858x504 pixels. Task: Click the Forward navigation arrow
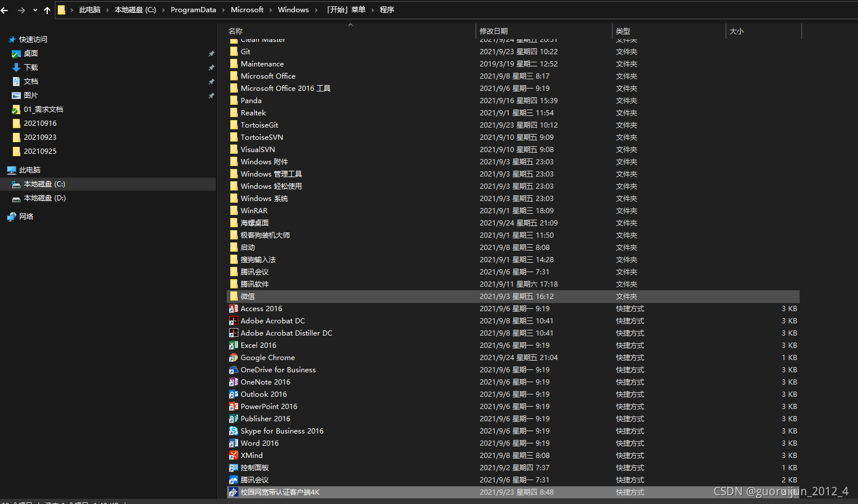click(x=22, y=10)
